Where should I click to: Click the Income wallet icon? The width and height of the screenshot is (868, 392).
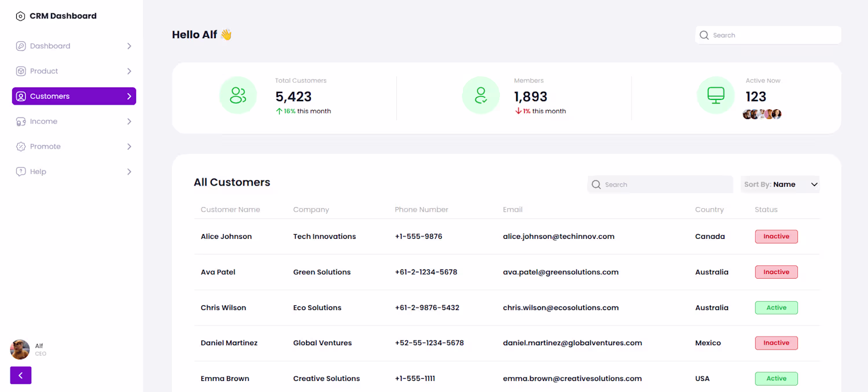coord(21,121)
